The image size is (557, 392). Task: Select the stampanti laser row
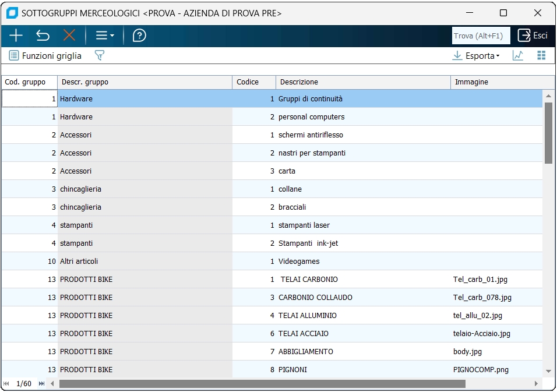[x=272, y=225]
